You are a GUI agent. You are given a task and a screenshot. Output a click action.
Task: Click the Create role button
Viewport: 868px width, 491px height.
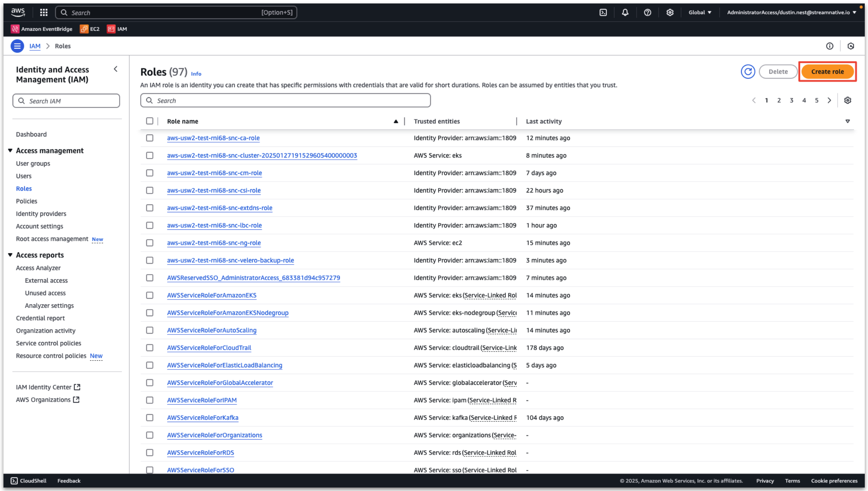827,71
